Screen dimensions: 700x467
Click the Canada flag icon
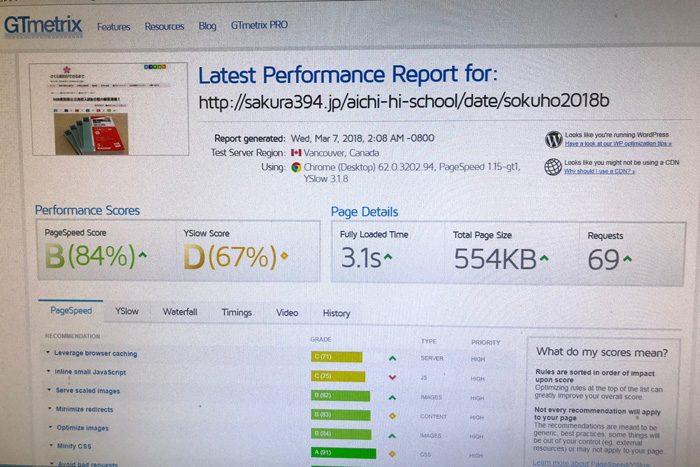coord(296,153)
